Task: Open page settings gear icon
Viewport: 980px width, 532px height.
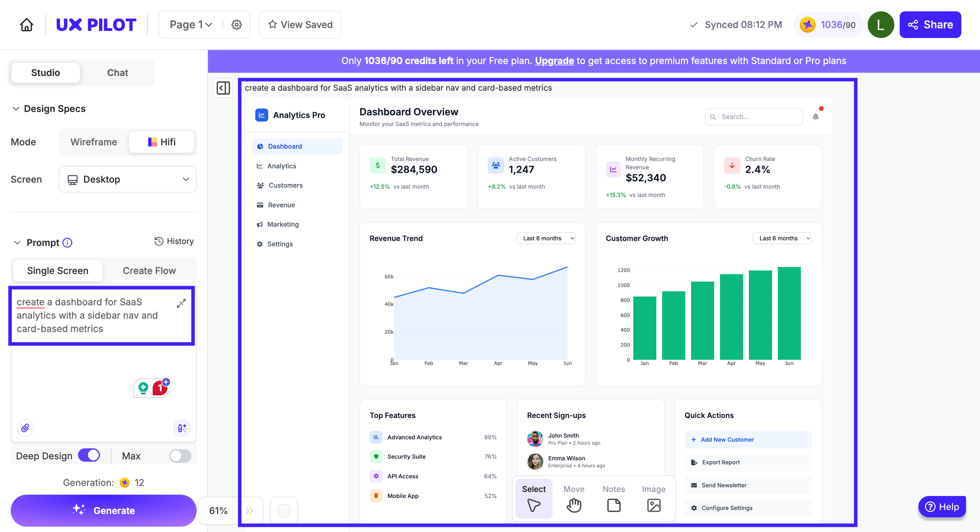Action: tap(237, 25)
